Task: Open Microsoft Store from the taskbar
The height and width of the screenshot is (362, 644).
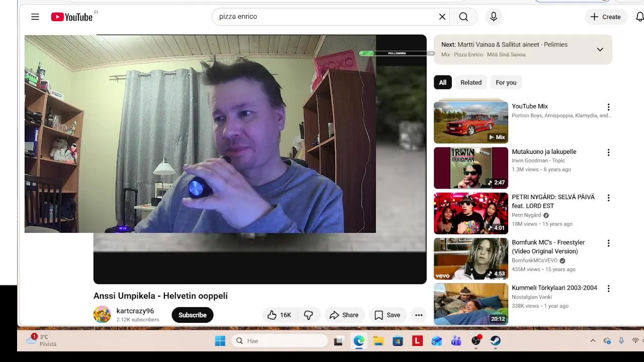Action: [x=398, y=341]
